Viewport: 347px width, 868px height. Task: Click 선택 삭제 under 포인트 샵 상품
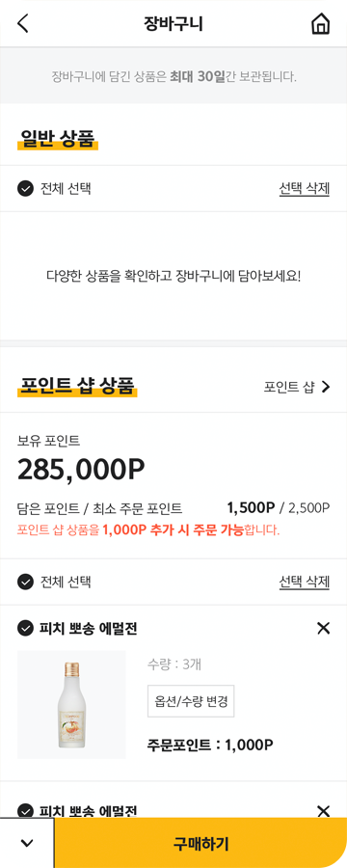click(x=305, y=582)
